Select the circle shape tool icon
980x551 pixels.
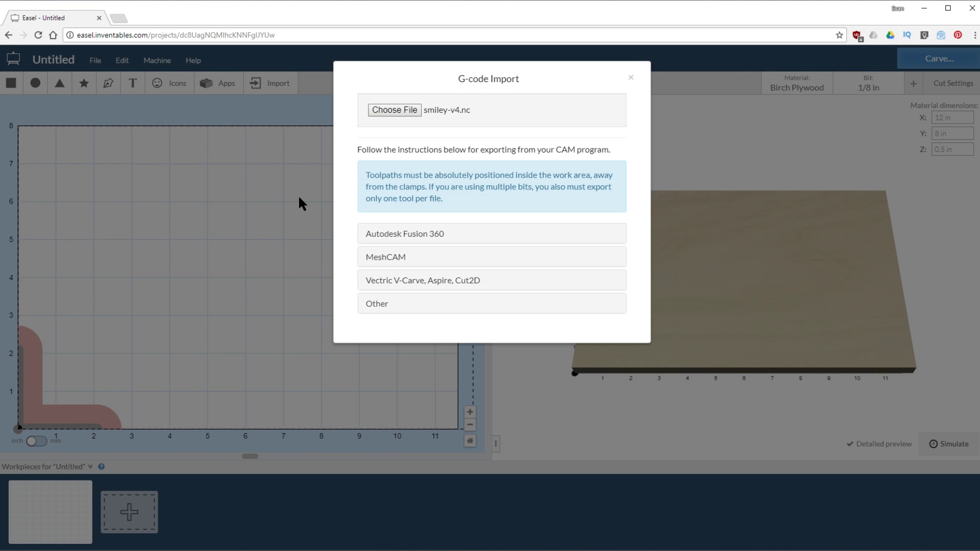35,83
